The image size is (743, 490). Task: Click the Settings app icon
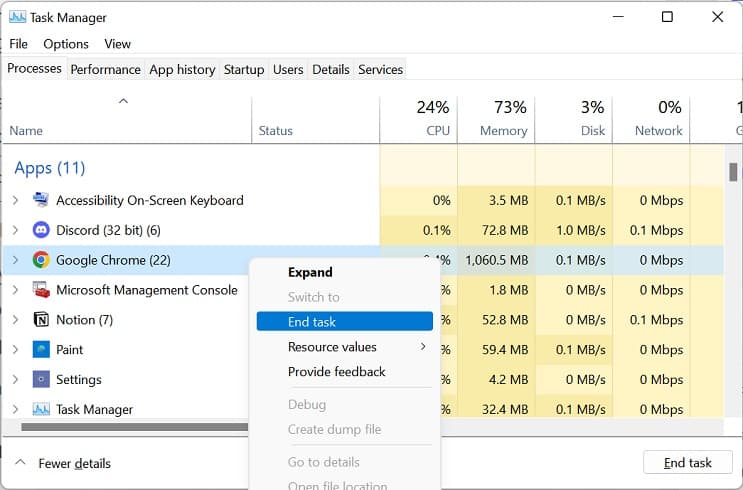pos(41,379)
